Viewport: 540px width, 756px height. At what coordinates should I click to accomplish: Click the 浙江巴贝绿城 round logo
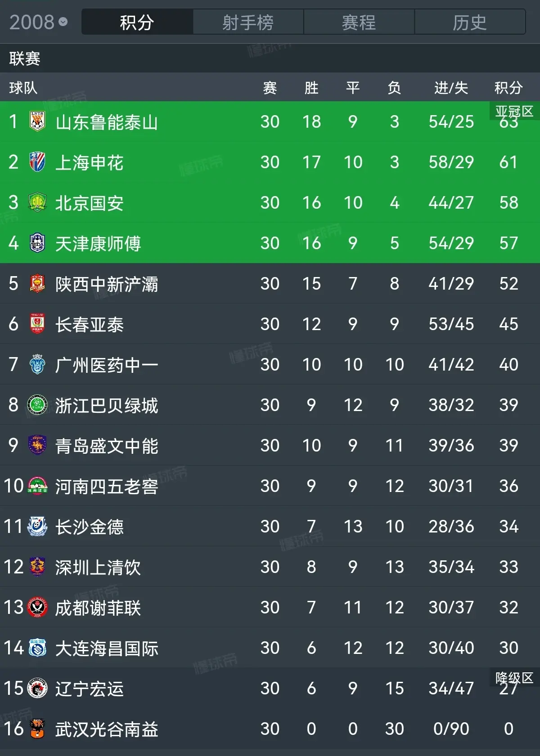(x=37, y=405)
